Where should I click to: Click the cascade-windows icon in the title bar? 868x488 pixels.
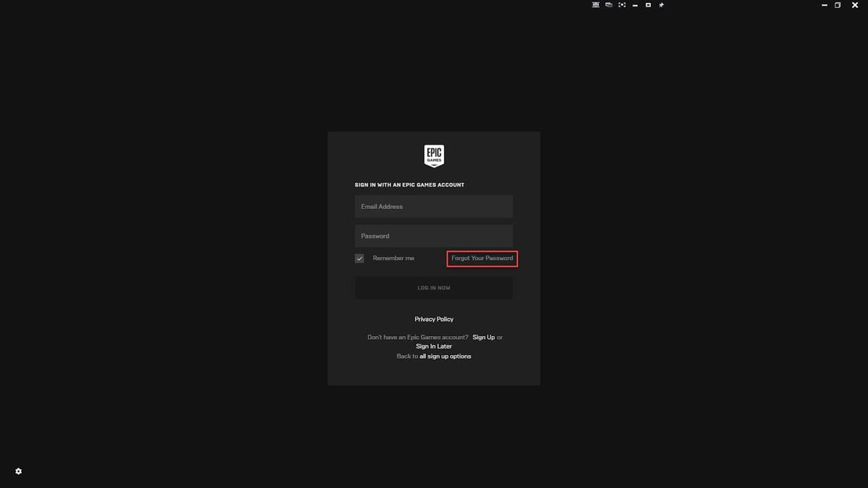608,4
